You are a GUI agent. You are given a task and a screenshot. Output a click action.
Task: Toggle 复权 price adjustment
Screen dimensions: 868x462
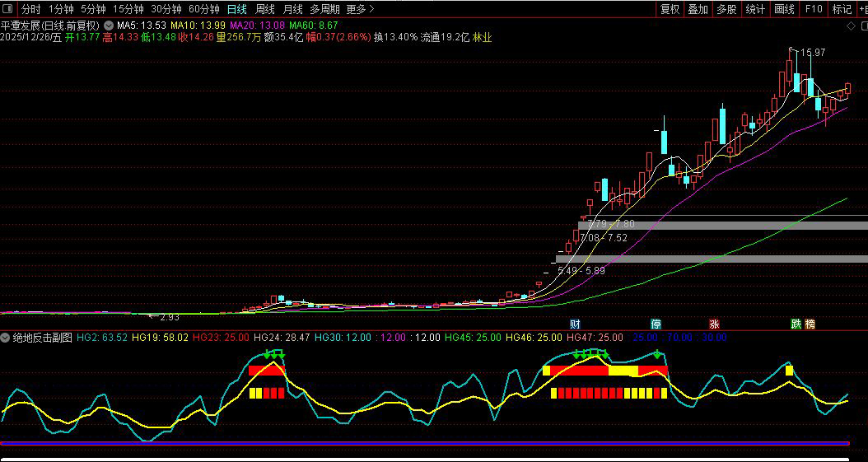(670, 9)
